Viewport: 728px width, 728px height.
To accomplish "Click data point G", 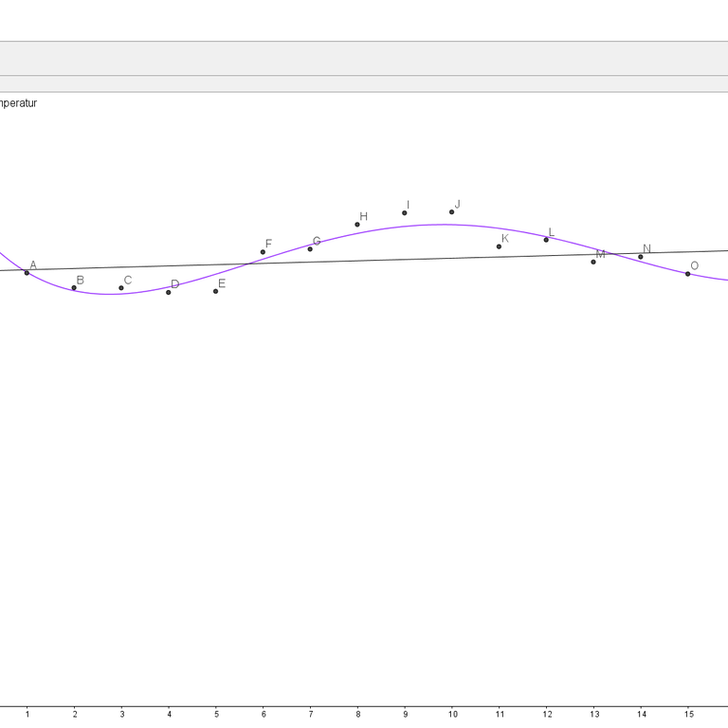I will coord(310,249).
